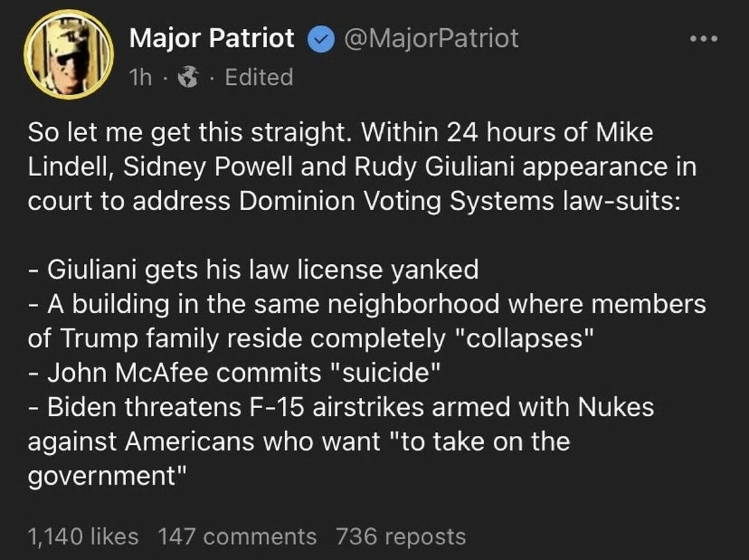
Task: Open the Major Patriot profile picture
Action: pyautogui.click(x=68, y=54)
